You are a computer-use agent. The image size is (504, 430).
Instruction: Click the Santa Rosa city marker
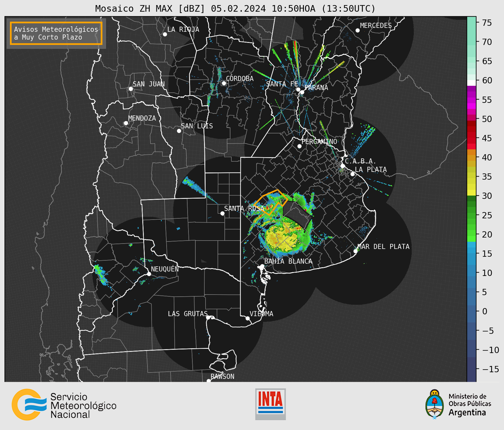pos(222,213)
